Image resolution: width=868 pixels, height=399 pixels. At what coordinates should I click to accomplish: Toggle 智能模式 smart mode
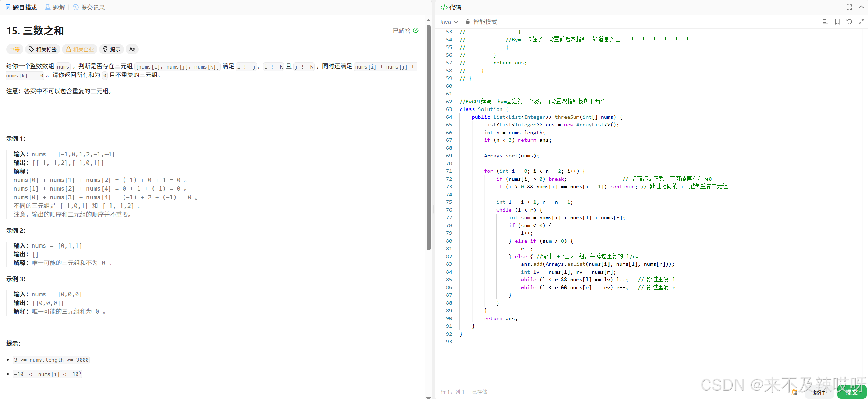tap(485, 22)
